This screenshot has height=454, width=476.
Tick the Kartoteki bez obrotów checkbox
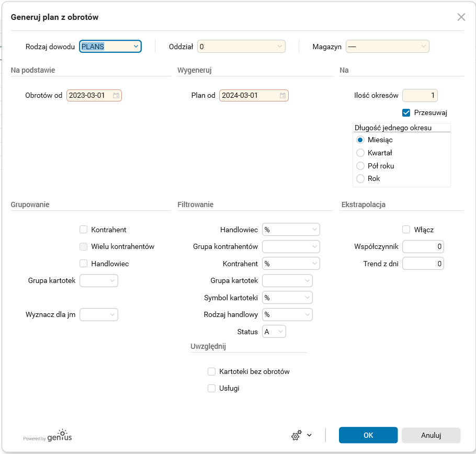(x=212, y=372)
